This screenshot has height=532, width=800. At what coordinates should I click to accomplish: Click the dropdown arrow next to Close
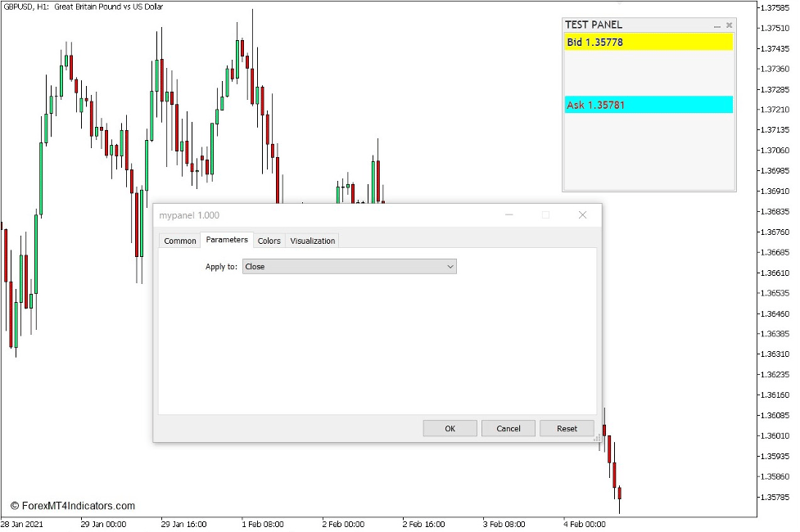pos(450,266)
